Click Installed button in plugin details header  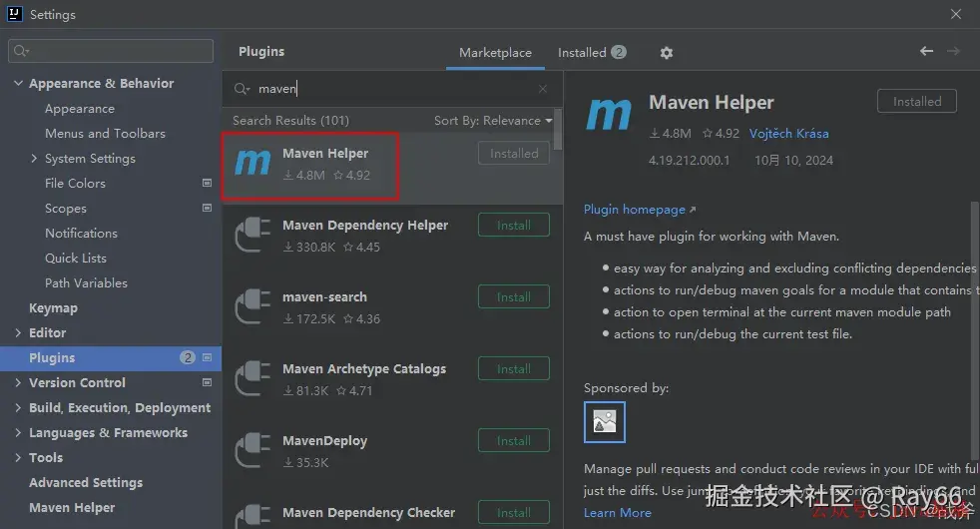coord(917,101)
